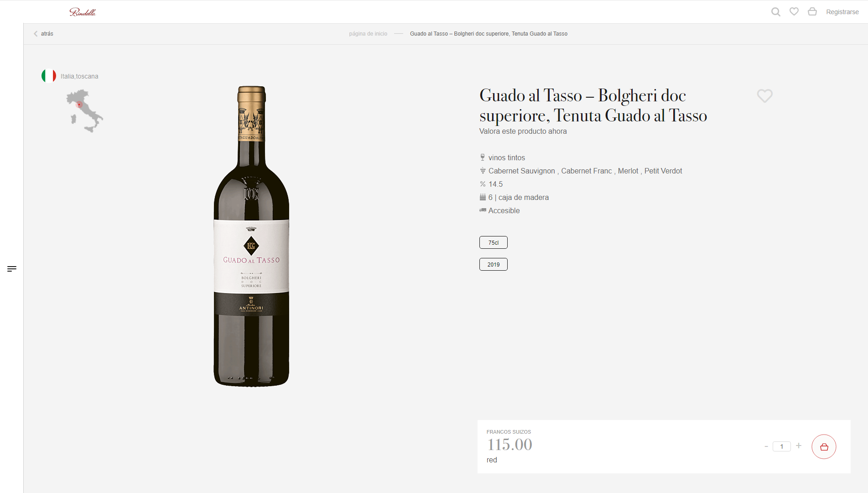Click the wine glass icon next to vinos tintos

click(483, 157)
